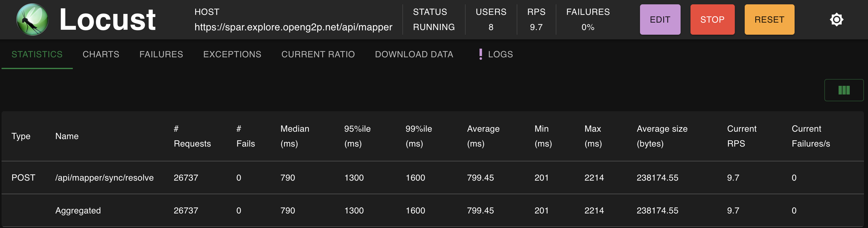Click the Aggregated row label
The image size is (868, 228).
point(78,210)
